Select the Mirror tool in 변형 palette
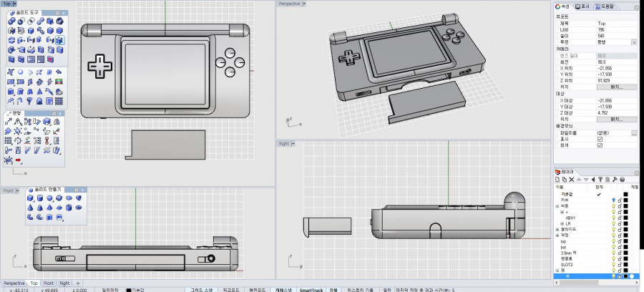Viewport: 644px width, 292px height. [57, 122]
